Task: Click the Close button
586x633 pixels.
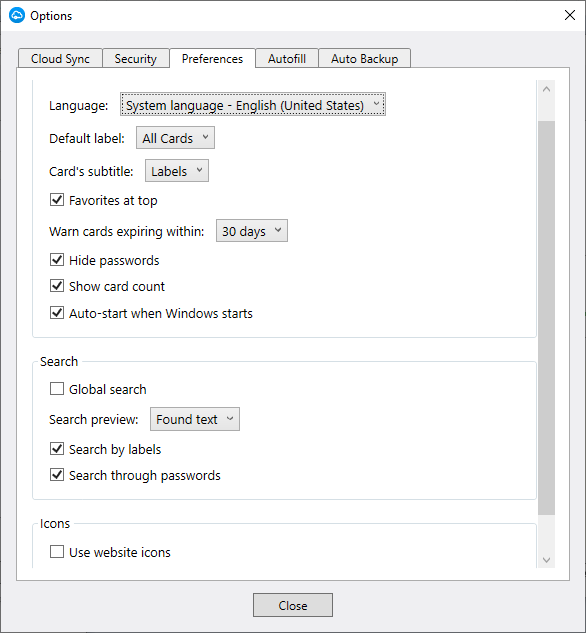Action: [293, 605]
